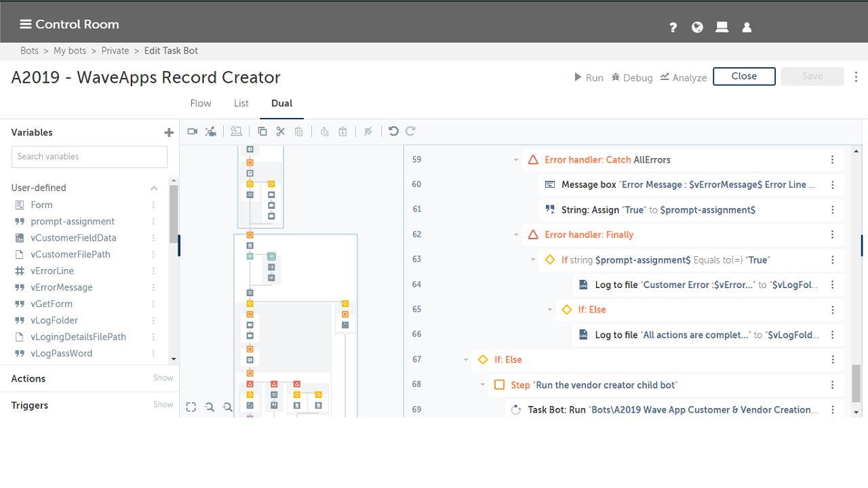Show the Triggers panel
This screenshot has height=488, width=868.
163,405
